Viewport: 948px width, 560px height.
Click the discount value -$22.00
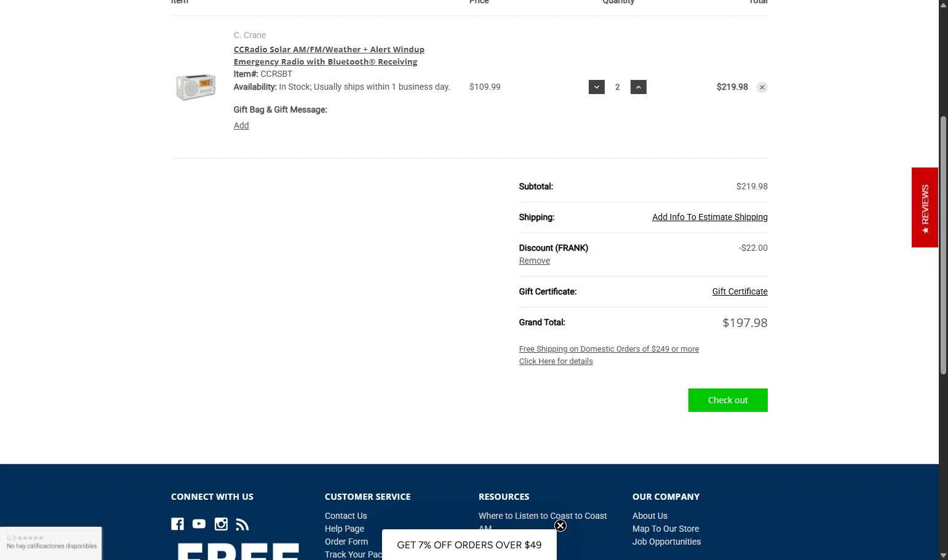click(753, 248)
